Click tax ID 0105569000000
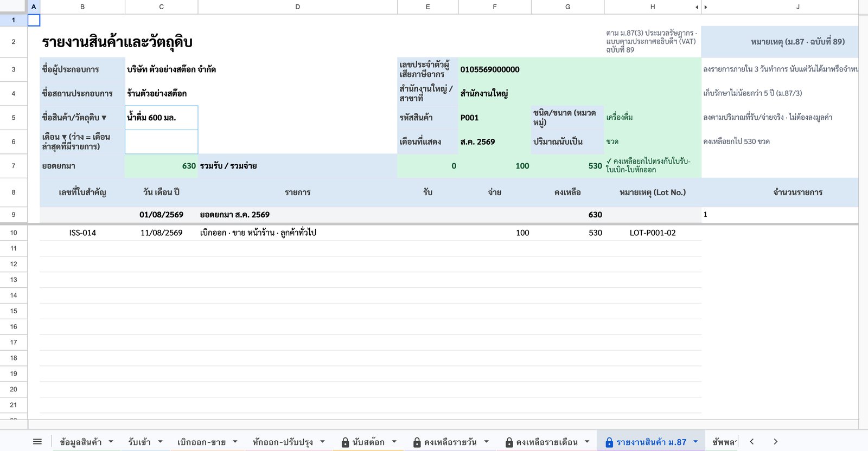The width and height of the screenshot is (868, 451). [490, 69]
